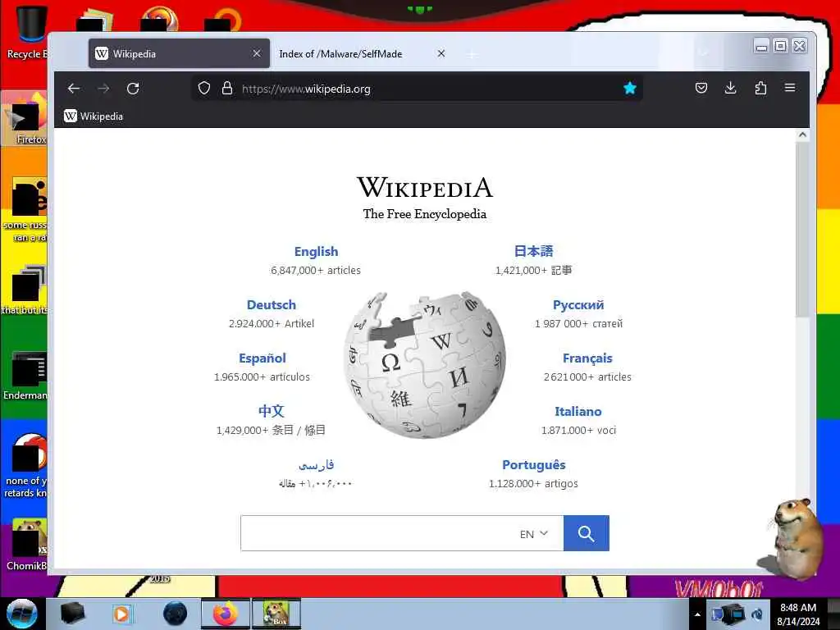Open the Français Wikipedia link
Viewport: 840px width, 630px height.
tap(587, 358)
